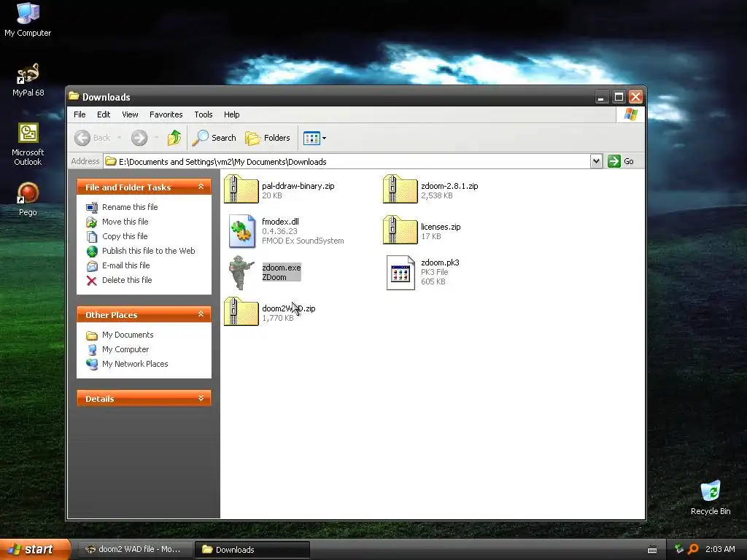The image size is (747, 560).
Task: Expand the Address bar dropdown
Action: [x=596, y=161]
